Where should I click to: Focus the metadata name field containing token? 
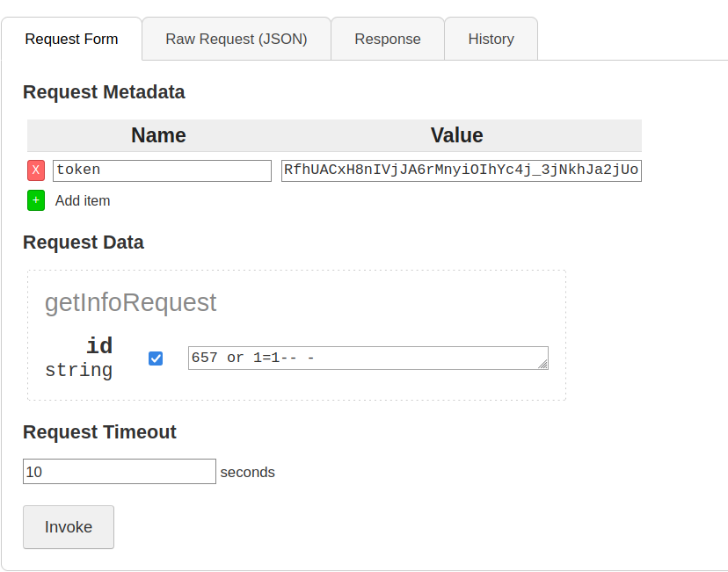162,170
